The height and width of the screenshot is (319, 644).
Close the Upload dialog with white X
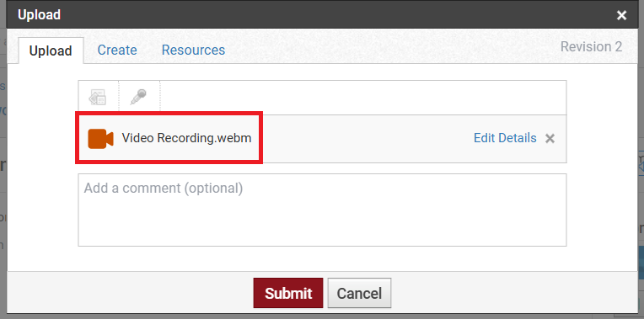pos(622,16)
